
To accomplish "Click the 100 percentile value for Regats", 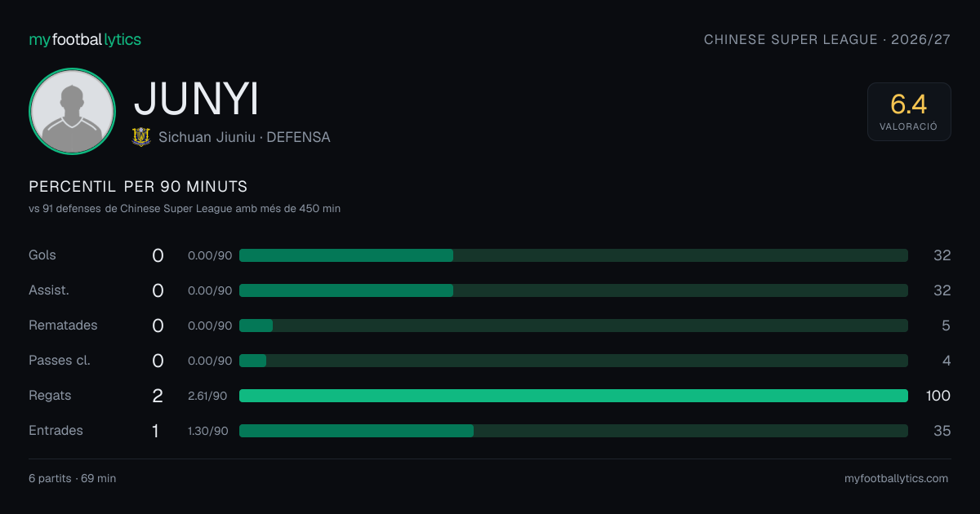I will click(x=938, y=396).
